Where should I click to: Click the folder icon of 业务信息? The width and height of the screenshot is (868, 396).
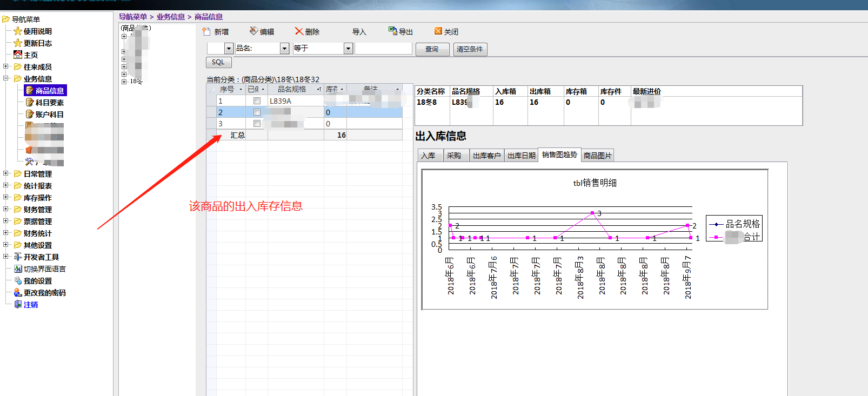coord(18,79)
